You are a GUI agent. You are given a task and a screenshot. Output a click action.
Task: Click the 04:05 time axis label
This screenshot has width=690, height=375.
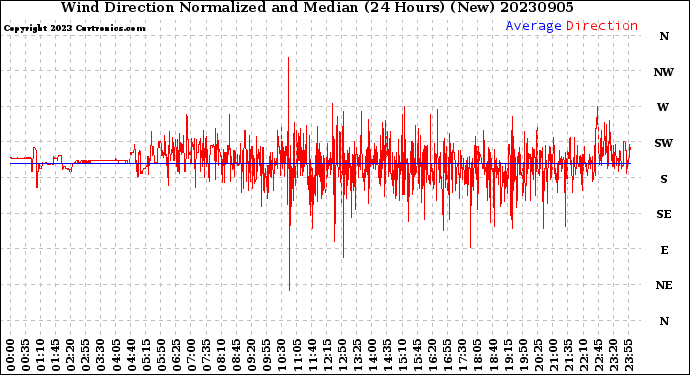[116, 355]
